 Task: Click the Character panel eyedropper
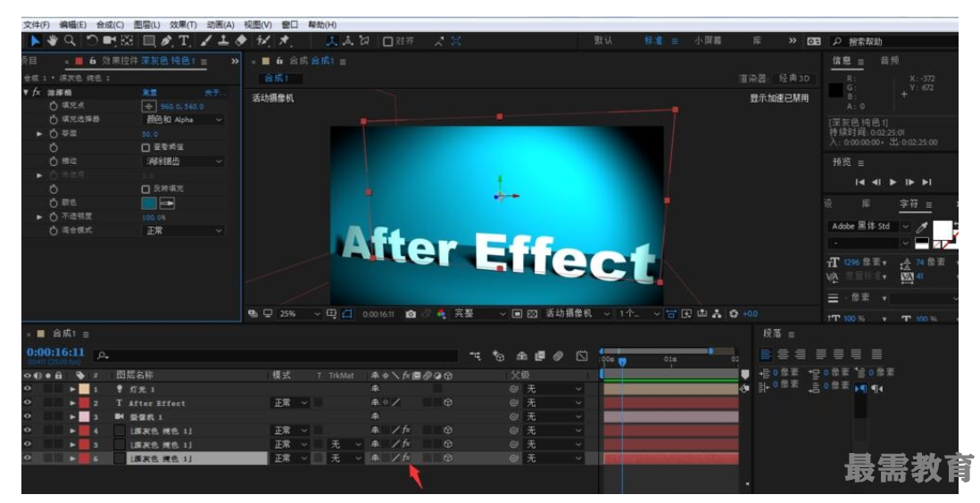click(922, 227)
